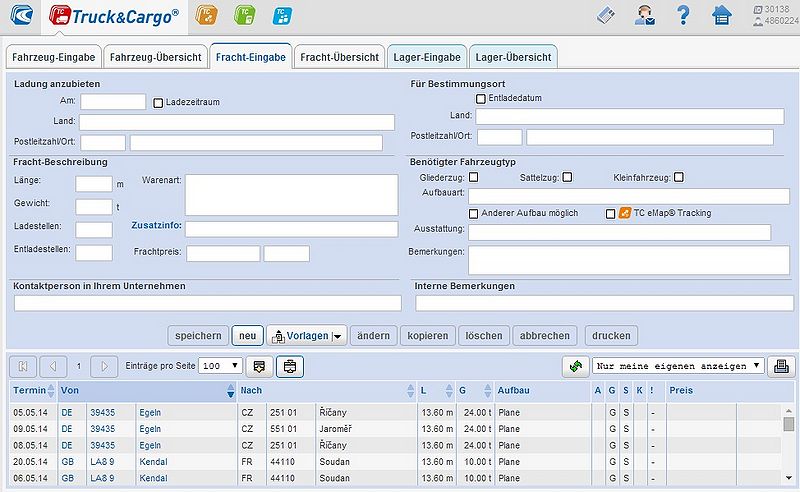Focus the Gewicht input field
The image size is (800, 492).
click(94, 207)
